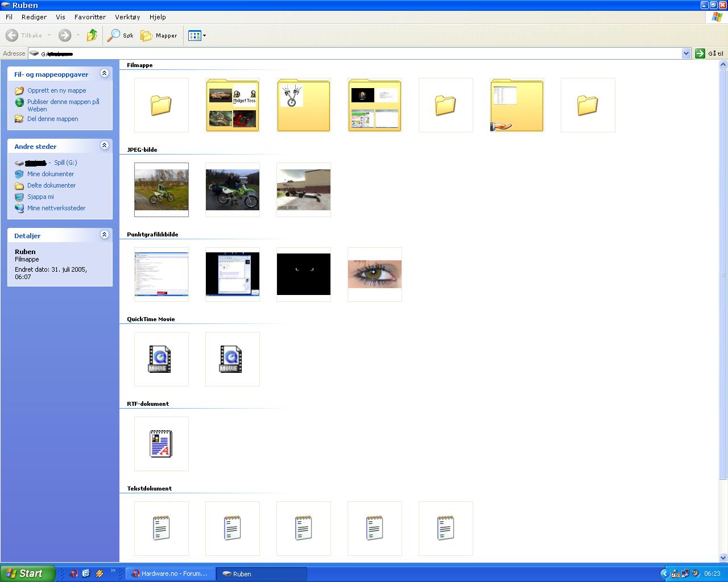Open the views dropdown button
The height and width of the screenshot is (582, 728).
(x=197, y=36)
